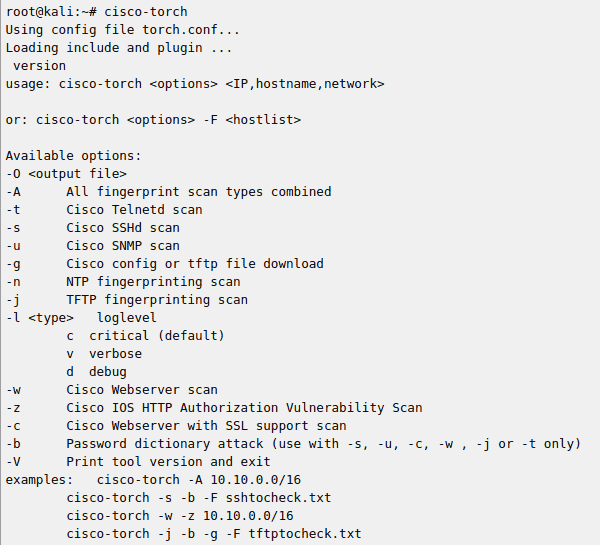Click the '-O <output file>' option

tap(66, 173)
